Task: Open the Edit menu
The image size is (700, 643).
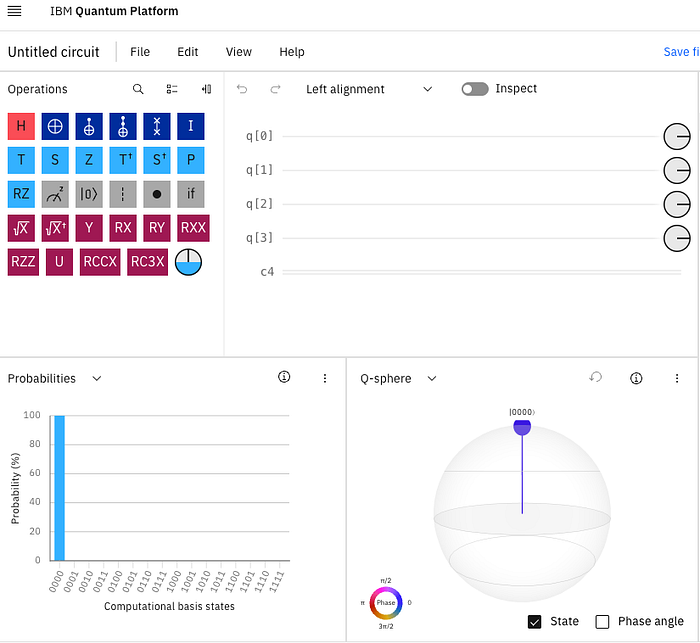Action: click(x=188, y=52)
